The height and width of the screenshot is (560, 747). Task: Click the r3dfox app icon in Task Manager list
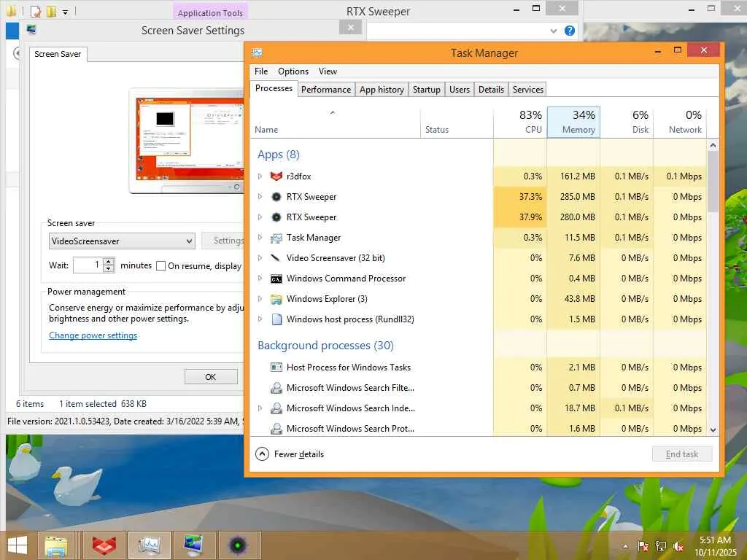coord(276,176)
